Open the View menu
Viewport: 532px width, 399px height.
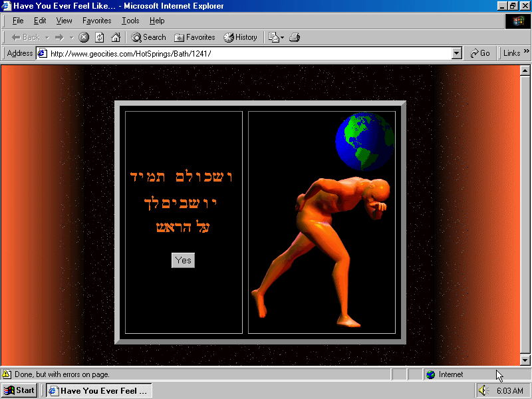[64, 21]
